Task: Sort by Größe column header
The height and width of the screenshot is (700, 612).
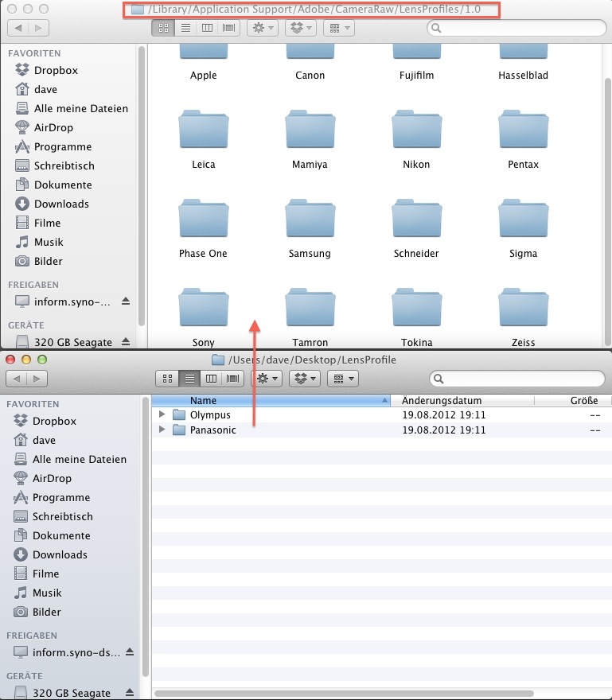Action: (573, 400)
